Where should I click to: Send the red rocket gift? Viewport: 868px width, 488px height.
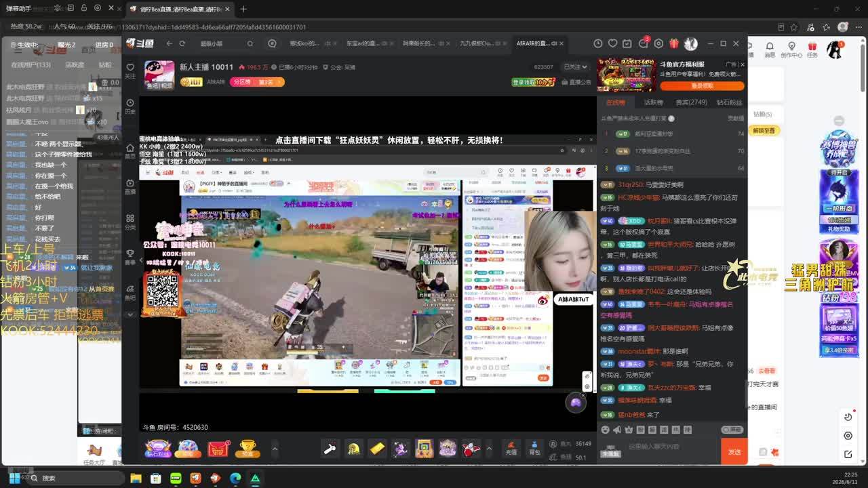[471, 449]
